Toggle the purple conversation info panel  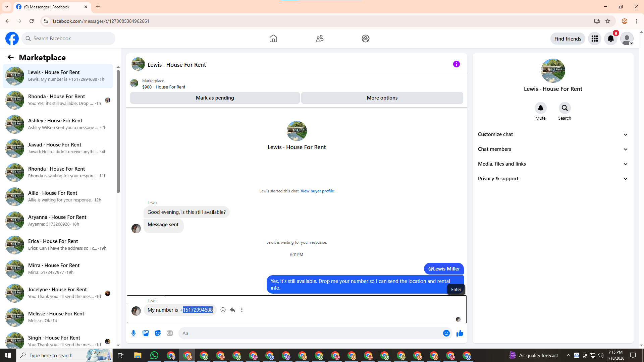tap(456, 64)
